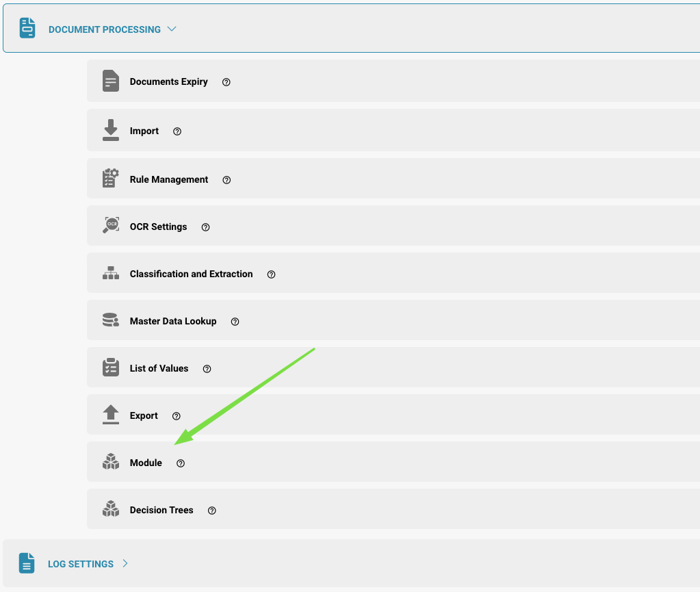
Task: Select the Master Data Lookup row
Action: click(x=393, y=320)
